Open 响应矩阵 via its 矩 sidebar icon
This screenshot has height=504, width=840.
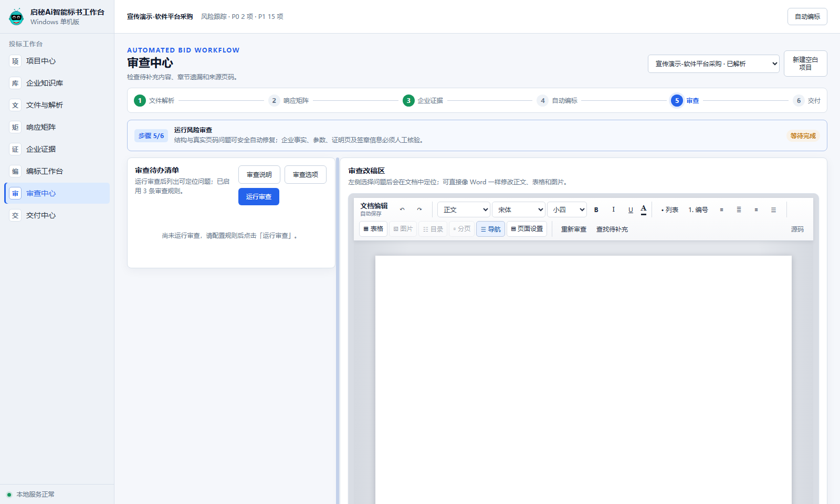[x=15, y=127]
